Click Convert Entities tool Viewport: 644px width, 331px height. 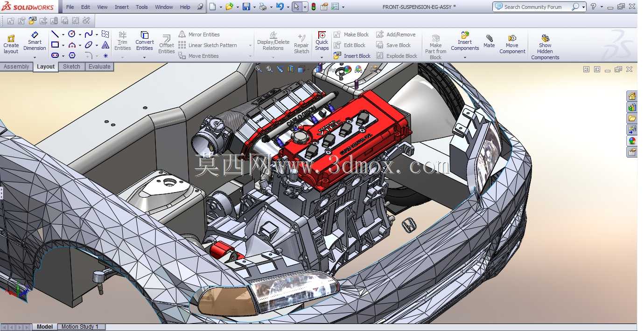pyautogui.click(x=145, y=41)
